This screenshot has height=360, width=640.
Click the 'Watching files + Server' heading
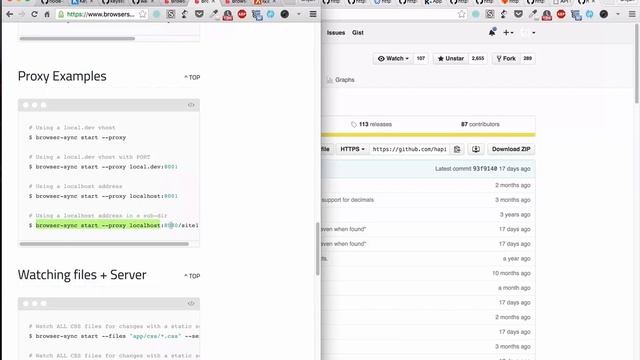tap(82, 275)
